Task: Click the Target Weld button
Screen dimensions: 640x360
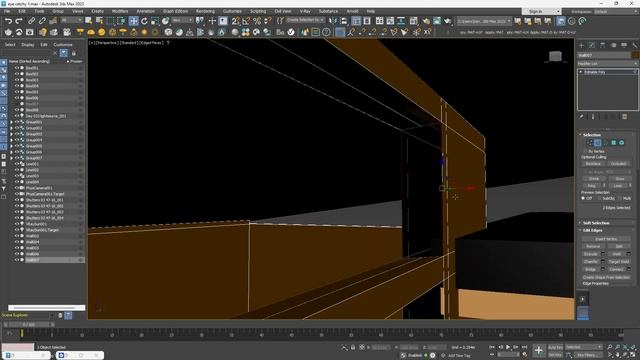Action: [x=619, y=262]
